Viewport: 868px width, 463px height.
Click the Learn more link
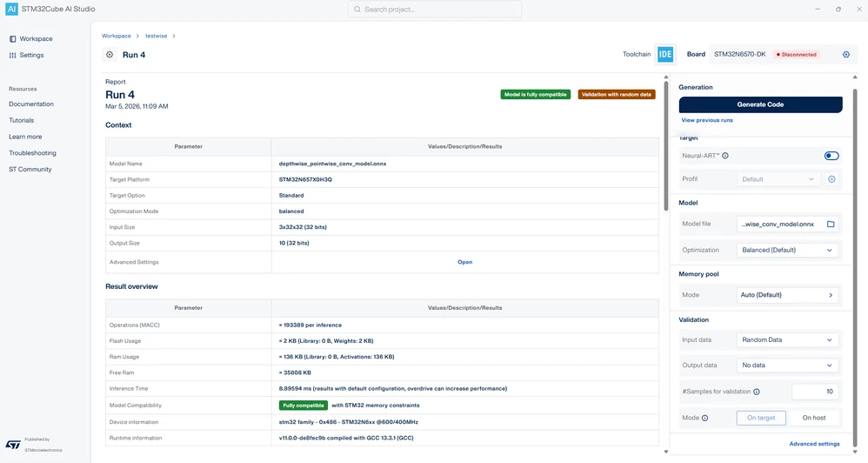[x=25, y=137]
